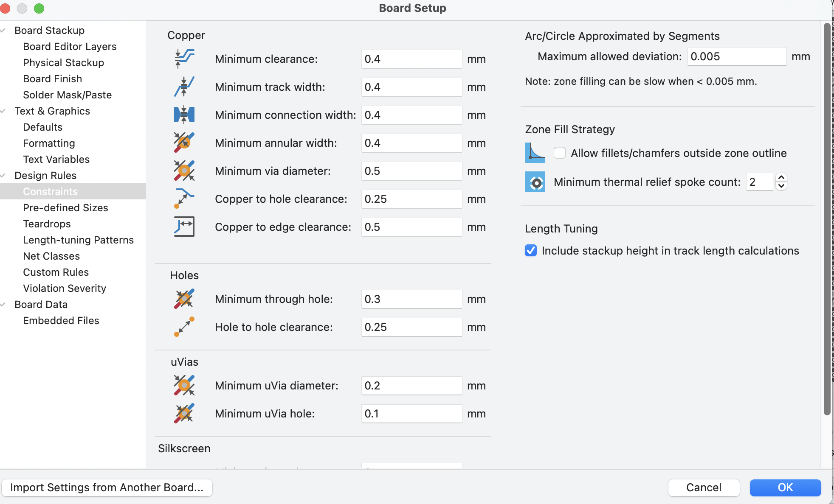Click the Maximum allowed deviation field
Image resolution: width=834 pixels, height=504 pixels.
click(737, 56)
